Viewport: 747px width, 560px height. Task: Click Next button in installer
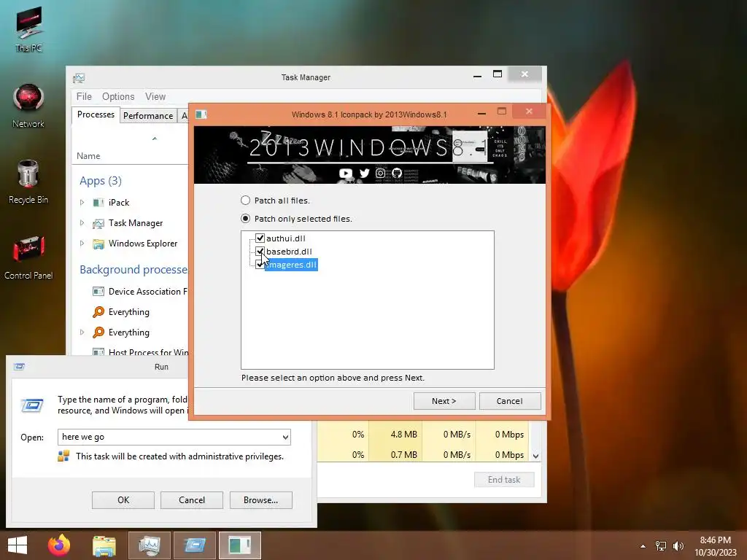pos(444,401)
